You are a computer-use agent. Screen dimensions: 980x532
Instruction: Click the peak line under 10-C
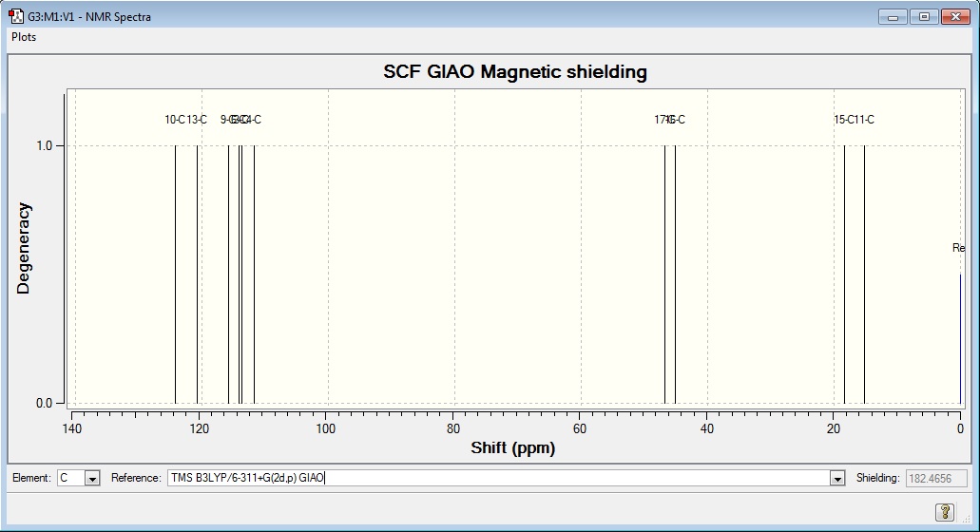pyautogui.click(x=175, y=275)
